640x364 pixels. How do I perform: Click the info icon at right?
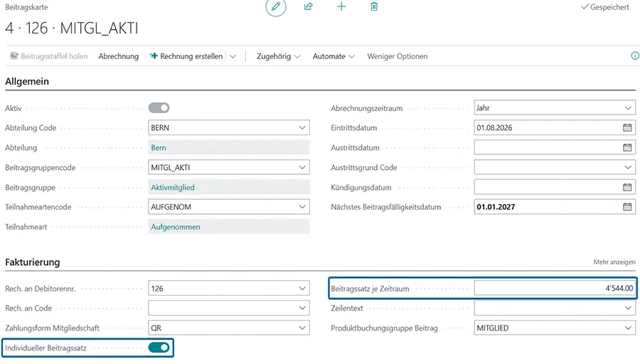(x=635, y=56)
